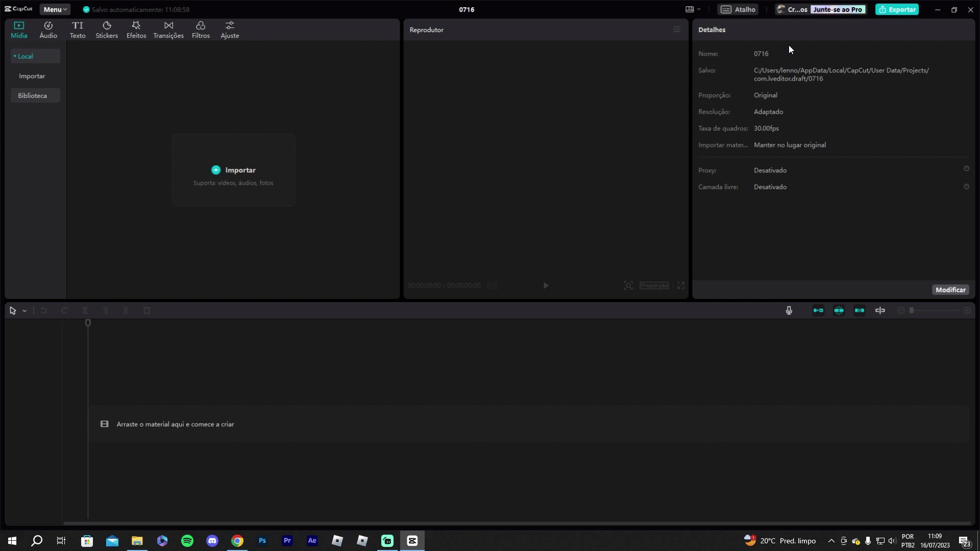Select Biblioteca in the media sidebar

(x=32, y=95)
